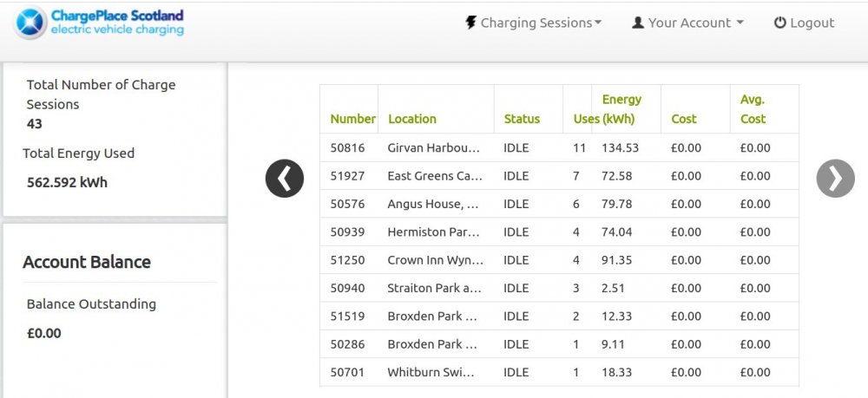
Task: Click the uses count 11
Action: [579, 148]
